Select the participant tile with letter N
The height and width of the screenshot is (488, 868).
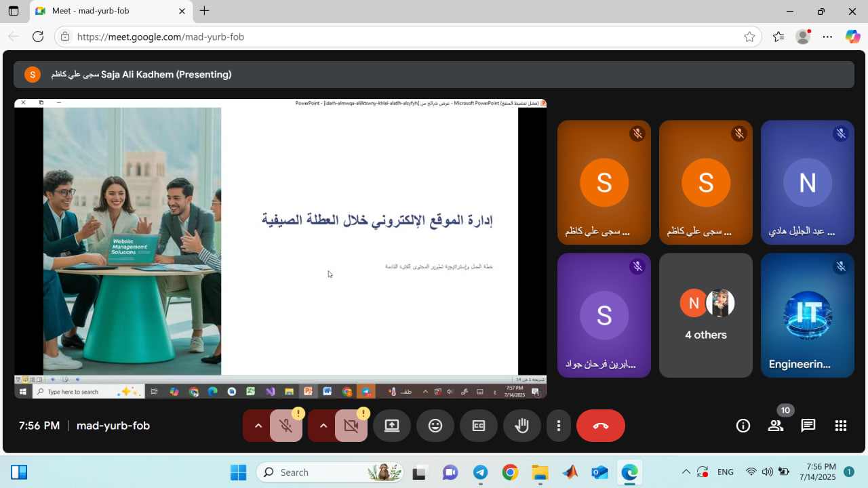[x=808, y=182]
